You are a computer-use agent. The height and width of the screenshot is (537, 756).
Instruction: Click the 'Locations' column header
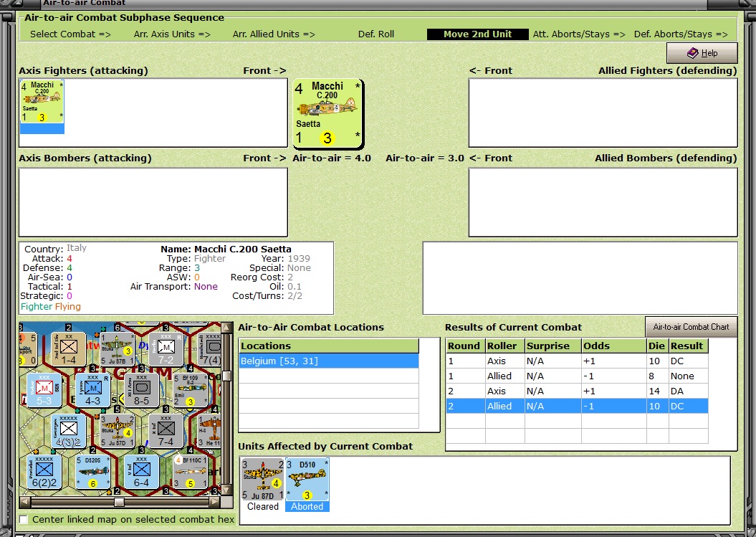pos(329,346)
